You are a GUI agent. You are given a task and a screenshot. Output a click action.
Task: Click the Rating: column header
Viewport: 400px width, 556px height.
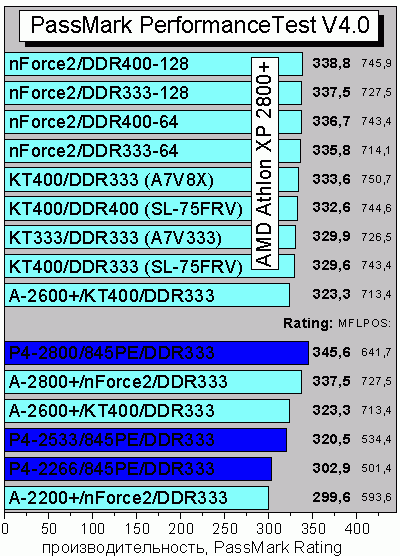click(308, 323)
